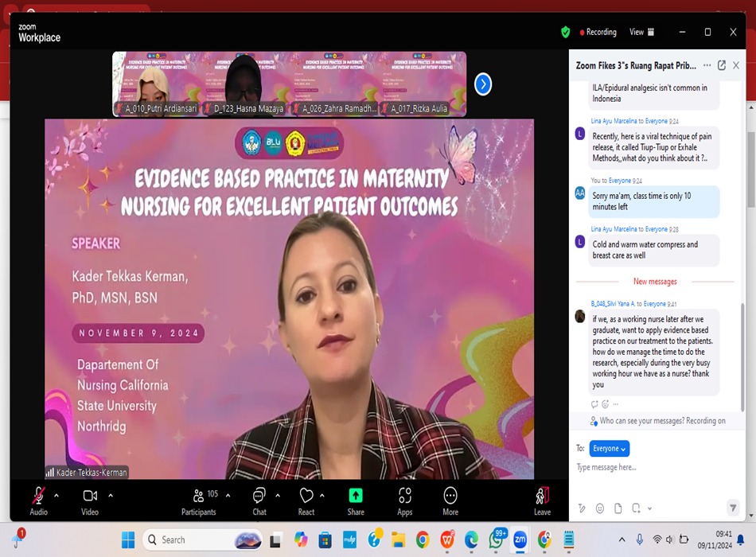Click the Leave meeting button
The height and width of the screenshot is (557, 756).
click(542, 501)
